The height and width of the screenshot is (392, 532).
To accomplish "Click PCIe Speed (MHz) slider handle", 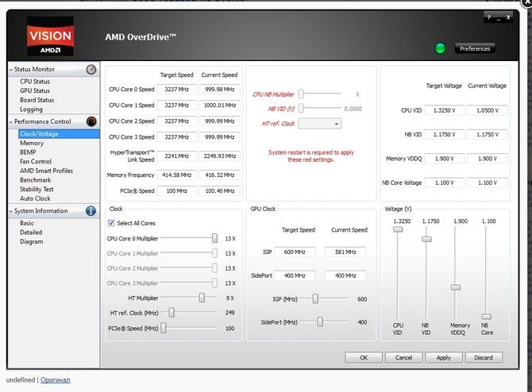I will (164, 328).
